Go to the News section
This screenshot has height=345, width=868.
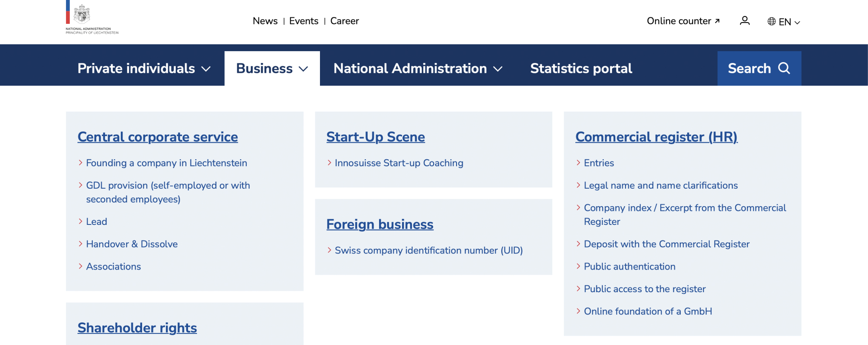[265, 21]
